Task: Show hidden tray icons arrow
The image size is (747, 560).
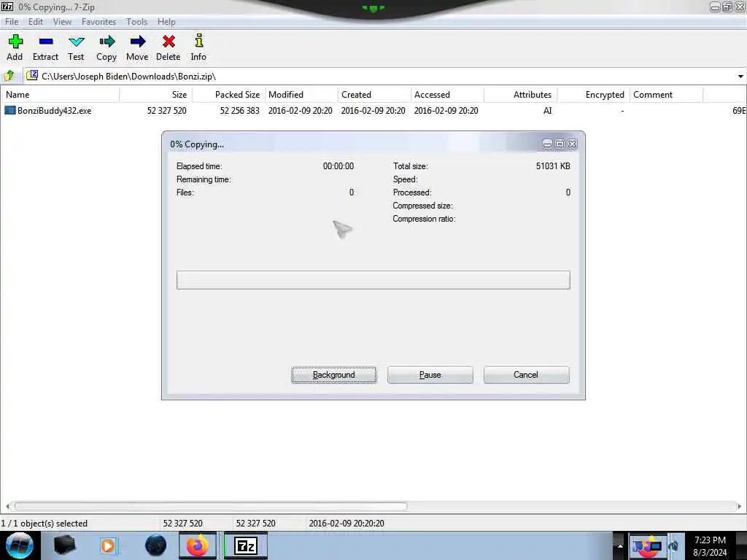Action: (x=620, y=545)
